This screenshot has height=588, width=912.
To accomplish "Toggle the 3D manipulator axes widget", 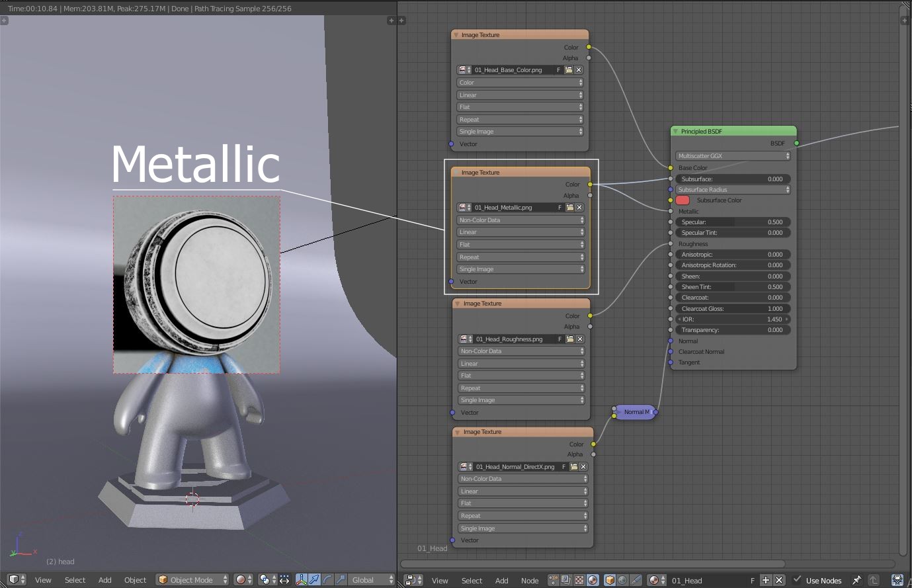I will (302, 579).
